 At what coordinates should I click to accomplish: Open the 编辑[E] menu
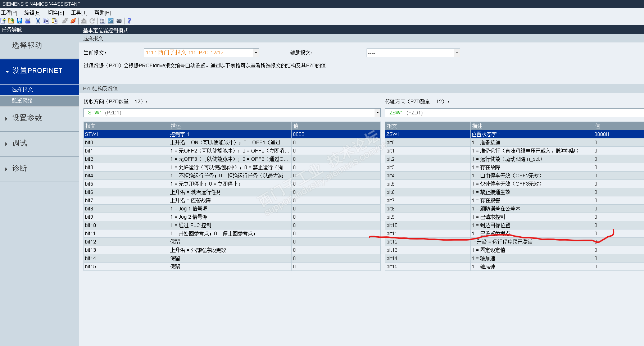point(32,13)
